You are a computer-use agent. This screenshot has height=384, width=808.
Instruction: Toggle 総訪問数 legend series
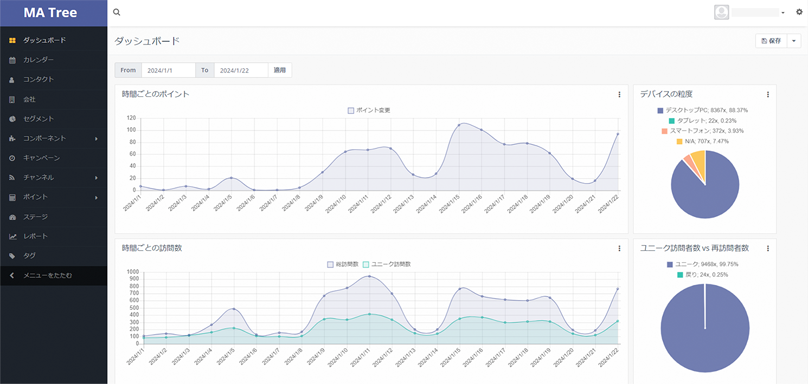pyautogui.click(x=343, y=264)
